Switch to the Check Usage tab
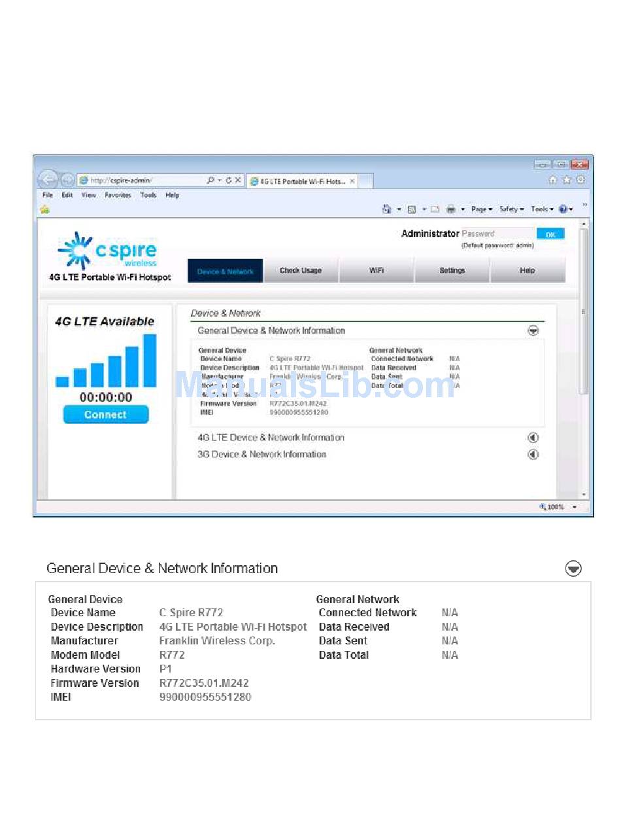This screenshot has width=621, height=840. (301, 271)
